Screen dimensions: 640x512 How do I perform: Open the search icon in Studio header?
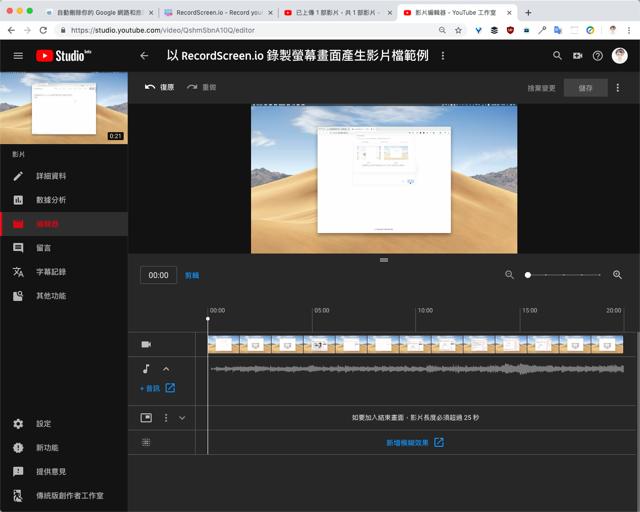point(557,56)
